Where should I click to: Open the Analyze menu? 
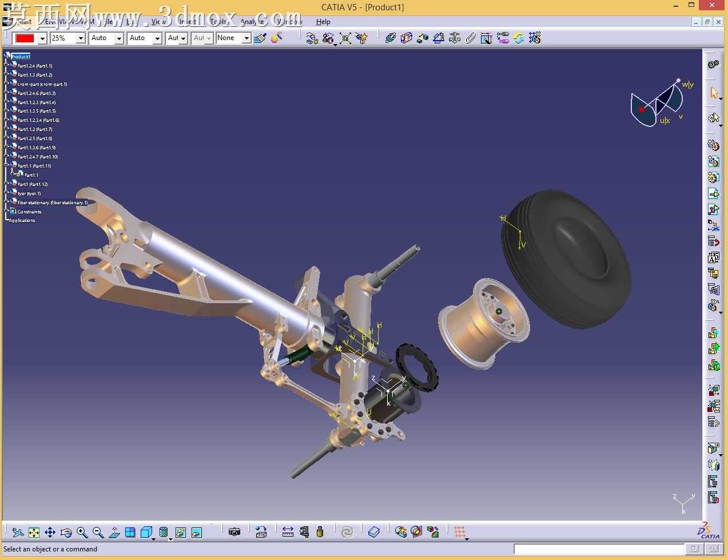coord(252,22)
